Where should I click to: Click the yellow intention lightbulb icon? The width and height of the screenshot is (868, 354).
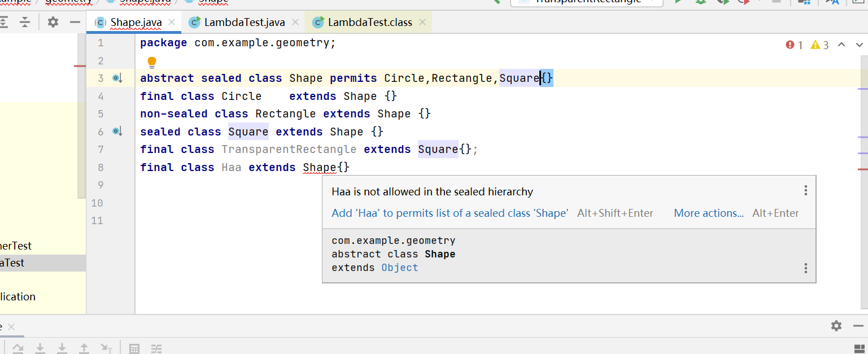(x=151, y=62)
